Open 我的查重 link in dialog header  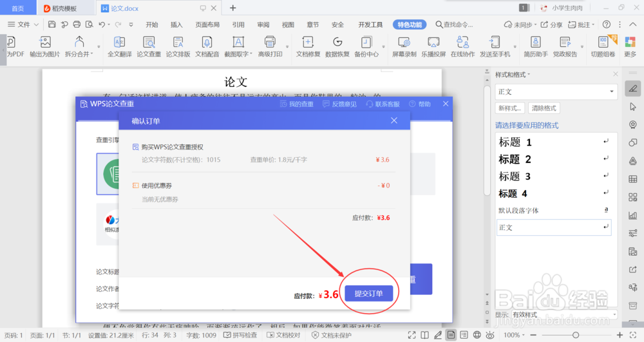point(296,104)
